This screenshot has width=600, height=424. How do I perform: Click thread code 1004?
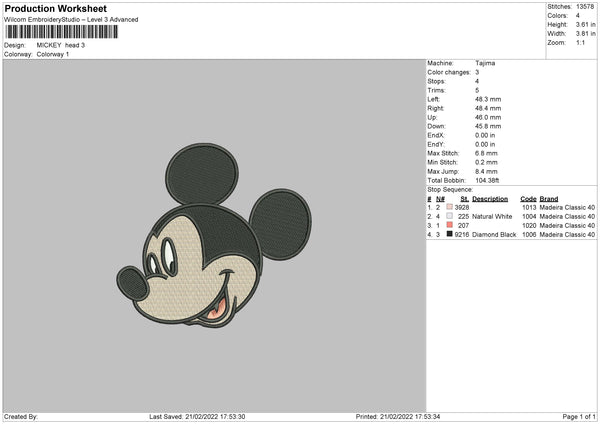click(529, 217)
